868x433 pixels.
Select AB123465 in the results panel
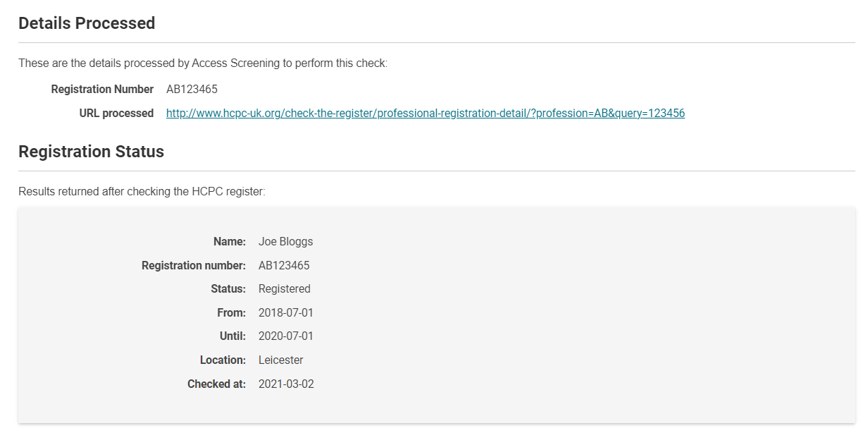pos(284,266)
